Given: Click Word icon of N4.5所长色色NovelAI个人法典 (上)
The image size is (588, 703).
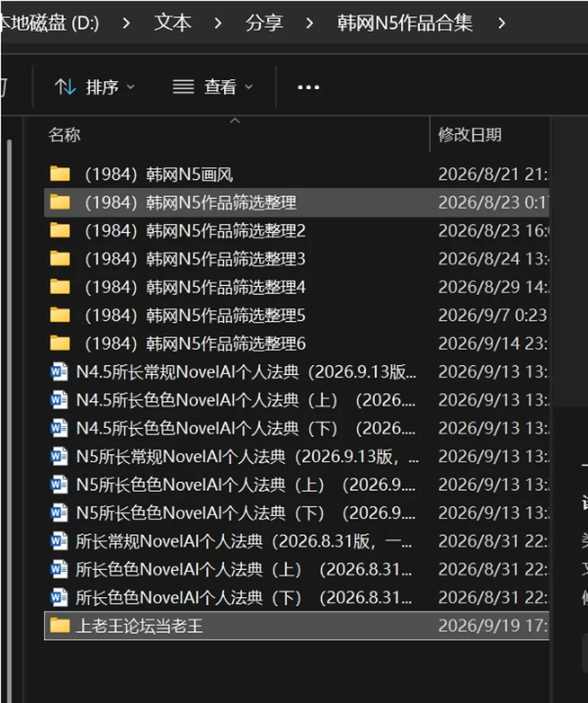Looking at the screenshot, I should (x=59, y=400).
